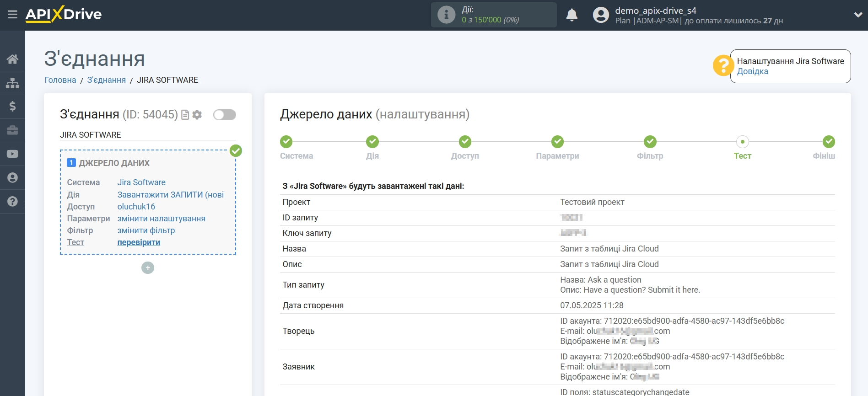Click the copy document icon next to the connection ID

point(185,115)
